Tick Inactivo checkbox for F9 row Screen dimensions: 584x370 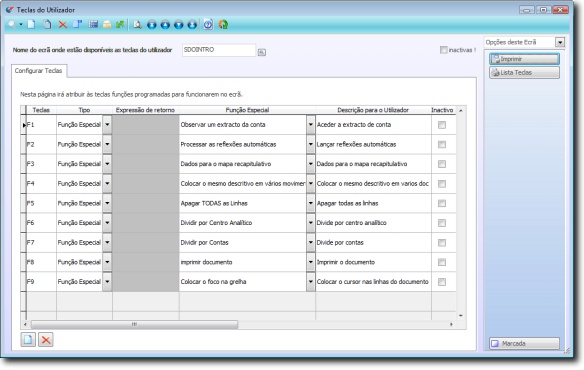(442, 282)
